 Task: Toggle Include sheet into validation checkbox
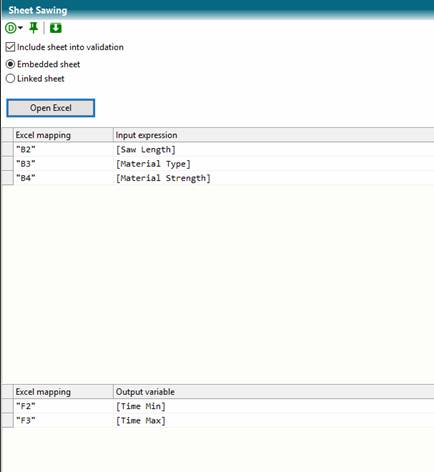10,47
